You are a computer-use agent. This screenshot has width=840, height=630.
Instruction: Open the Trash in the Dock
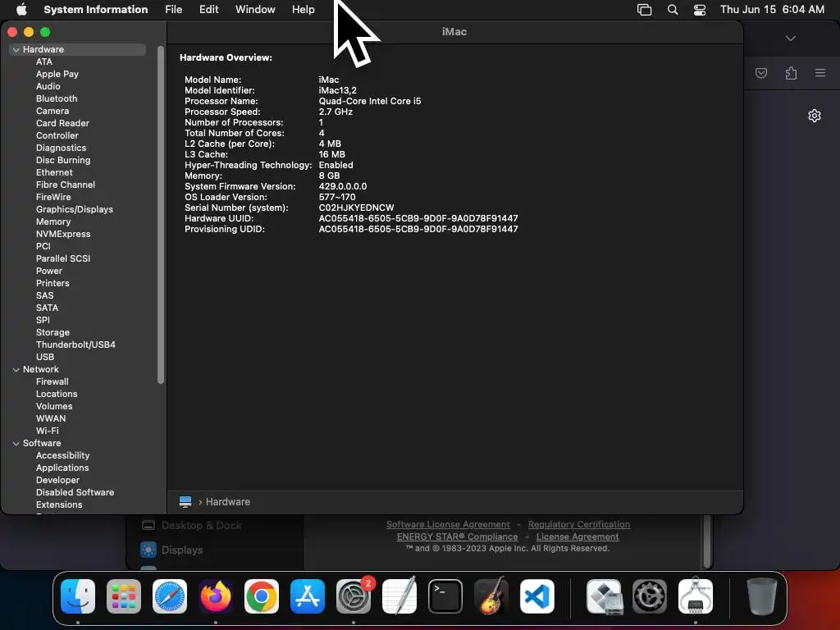tap(762, 596)
